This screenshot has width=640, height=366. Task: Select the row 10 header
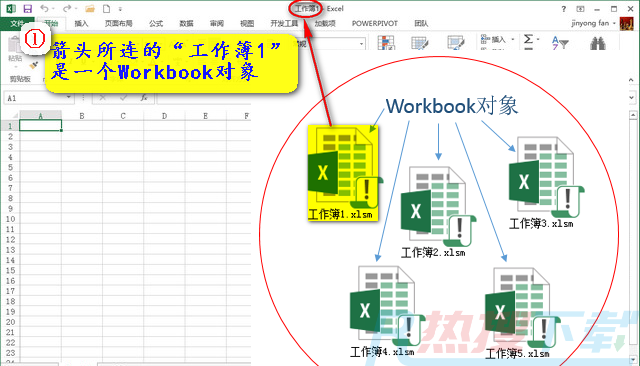pos(10,219)
